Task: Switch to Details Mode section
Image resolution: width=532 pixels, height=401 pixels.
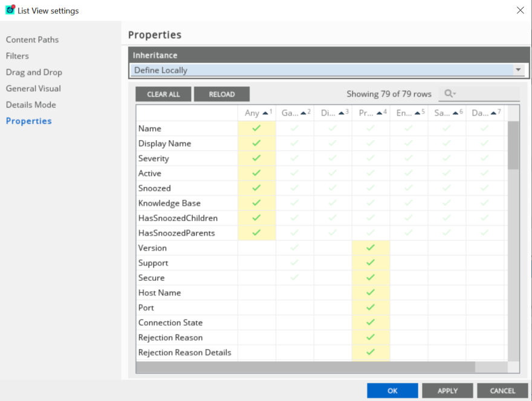Action: (x=31, y=104)
